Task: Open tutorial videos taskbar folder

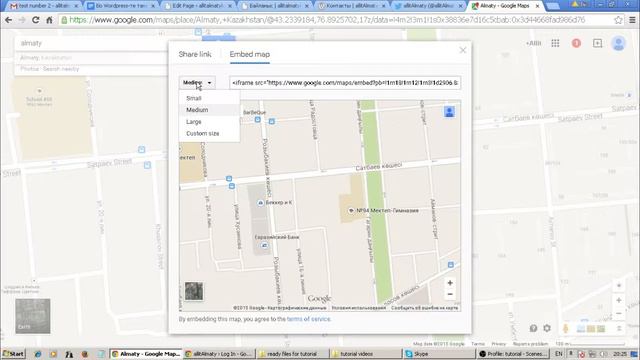Action: pyautogui.click(x=364, y=354)
